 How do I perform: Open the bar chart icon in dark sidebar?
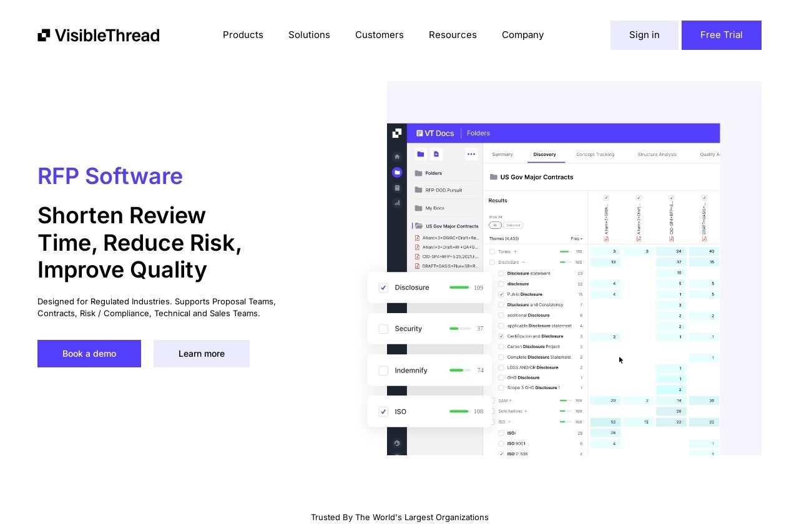(x=397, y=203)
